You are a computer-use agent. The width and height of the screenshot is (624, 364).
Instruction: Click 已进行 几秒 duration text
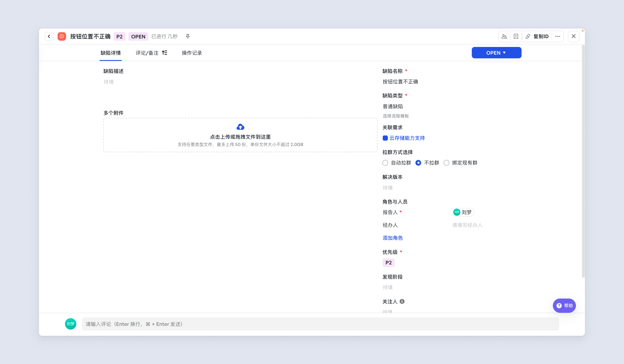click(164, 36)
